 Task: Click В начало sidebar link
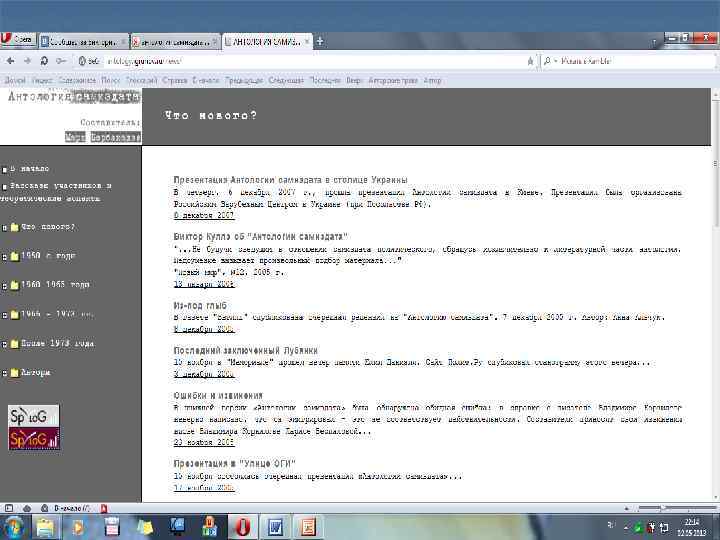coord(29,169)
